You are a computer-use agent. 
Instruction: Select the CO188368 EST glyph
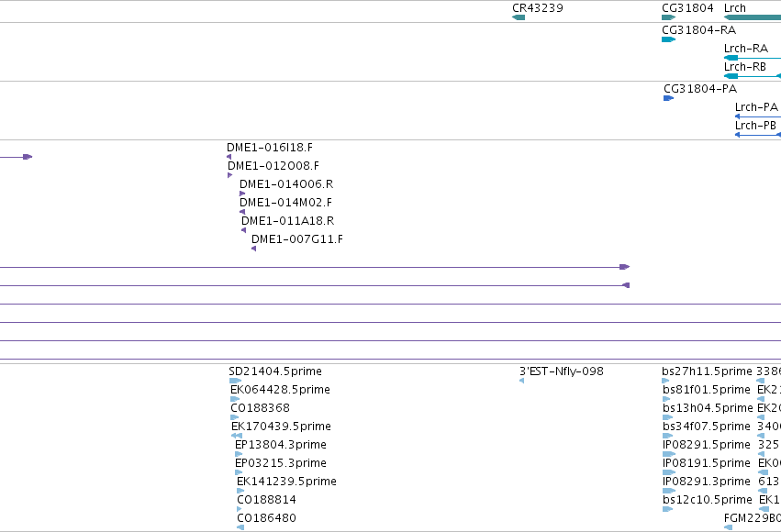[x=235, y=417]
